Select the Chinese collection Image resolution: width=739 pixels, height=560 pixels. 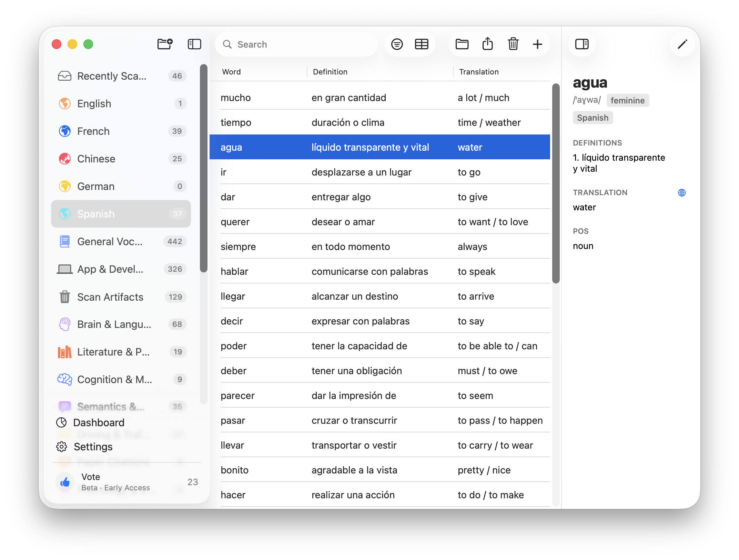click(121, 159)
